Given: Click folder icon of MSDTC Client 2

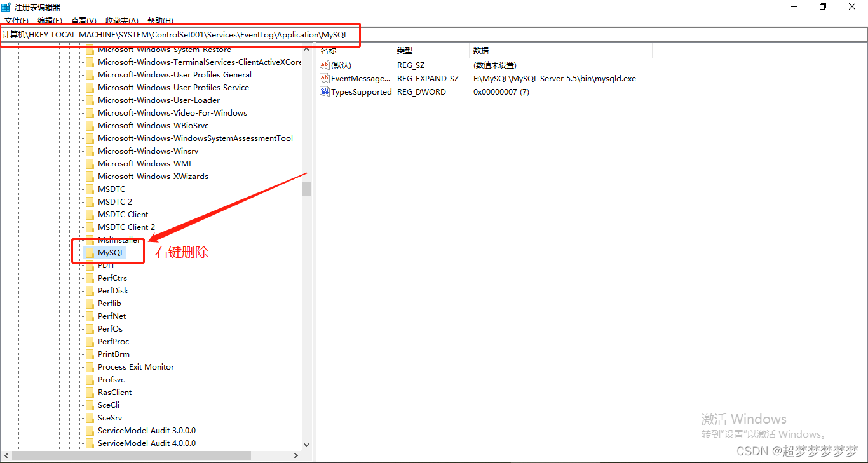Looking at the screenshot, I should click(90, 227).
